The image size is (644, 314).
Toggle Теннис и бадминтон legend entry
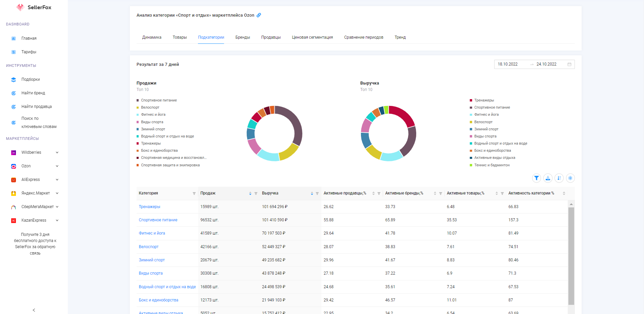(x=491, y=165)
